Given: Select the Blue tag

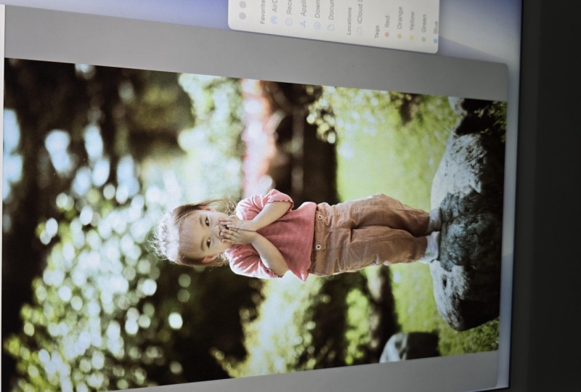Looking at the screenshot, I should (435, 31).
